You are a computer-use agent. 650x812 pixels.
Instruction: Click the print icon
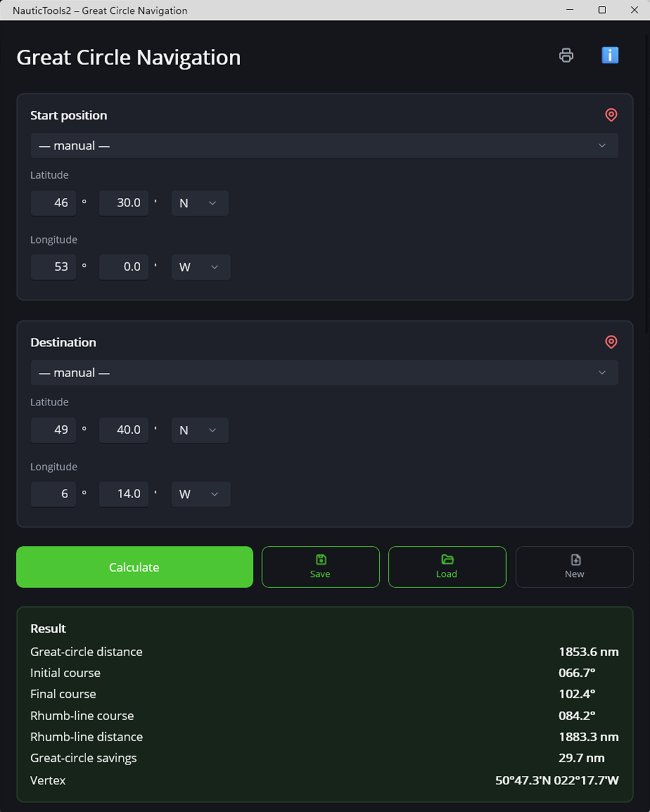click(566, 55)
